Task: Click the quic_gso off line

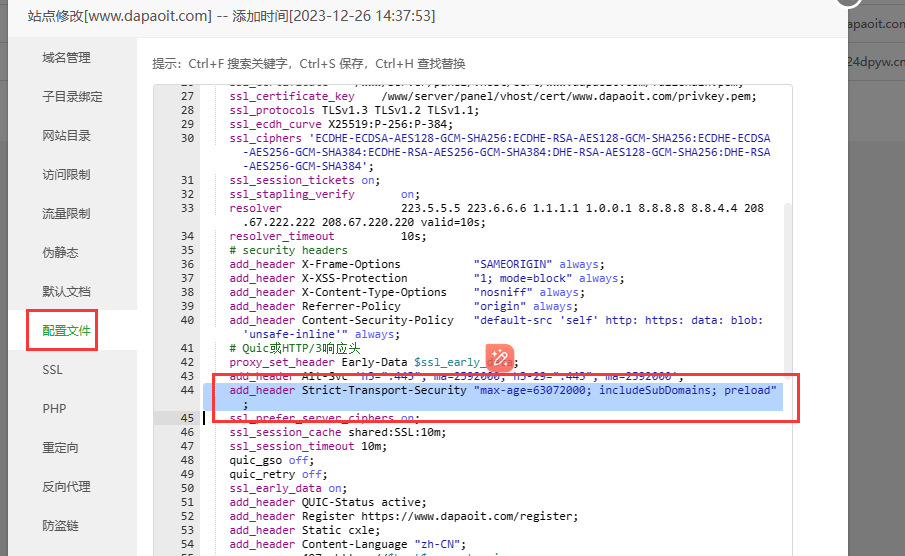Action: click(272, 460)
